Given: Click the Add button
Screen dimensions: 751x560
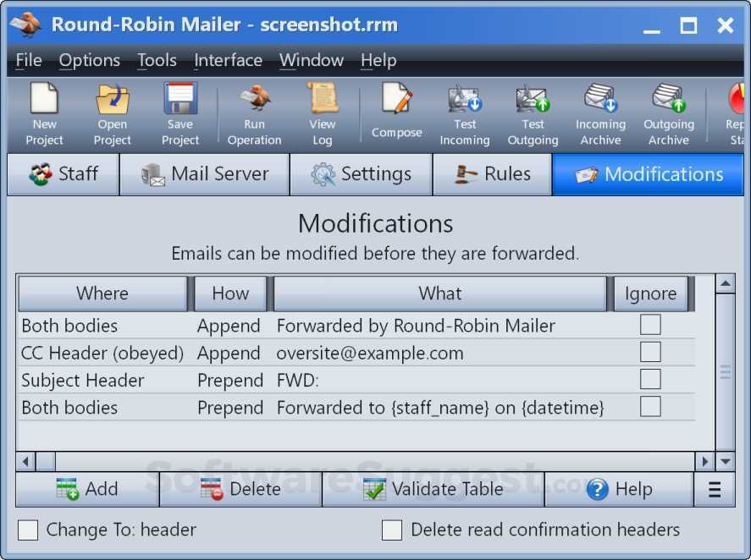Looking at the screenshot, I should click(x=87, y=489).
